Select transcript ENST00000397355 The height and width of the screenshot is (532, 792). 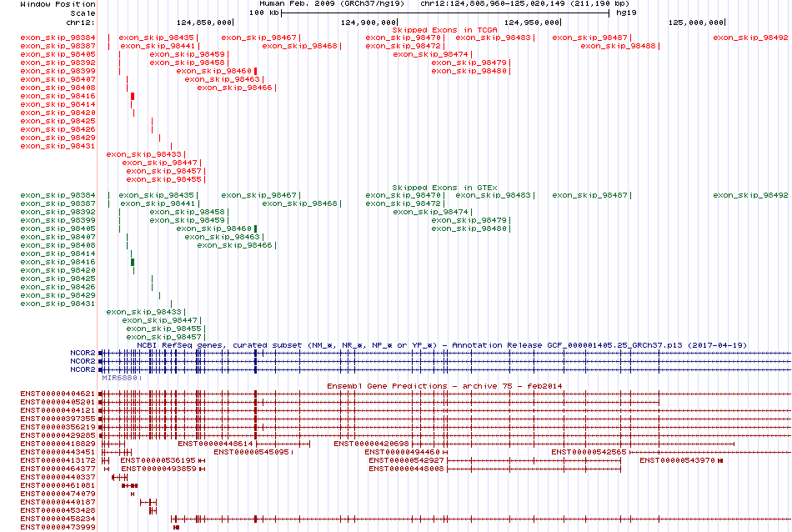point(58,419)
